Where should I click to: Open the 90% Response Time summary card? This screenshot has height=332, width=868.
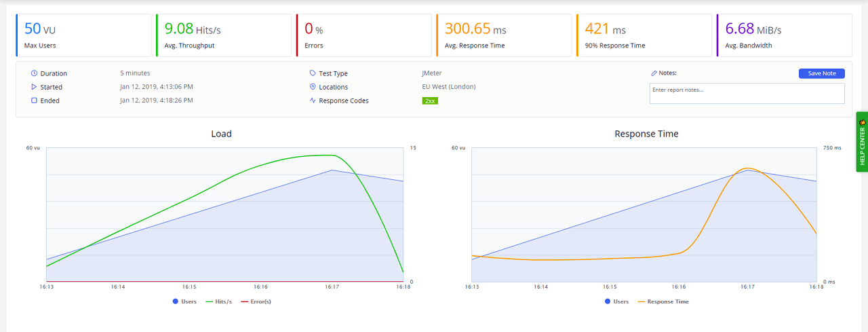642,35
